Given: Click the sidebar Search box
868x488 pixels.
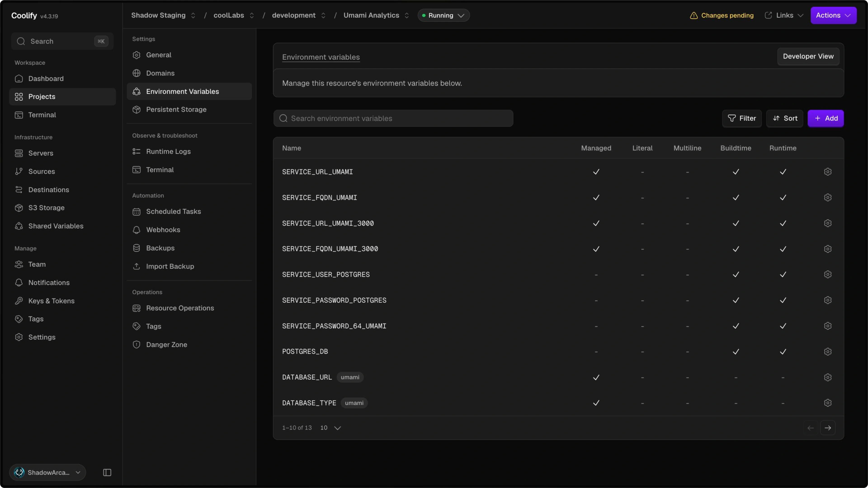Looking at the screenshot, I should 62,41.
